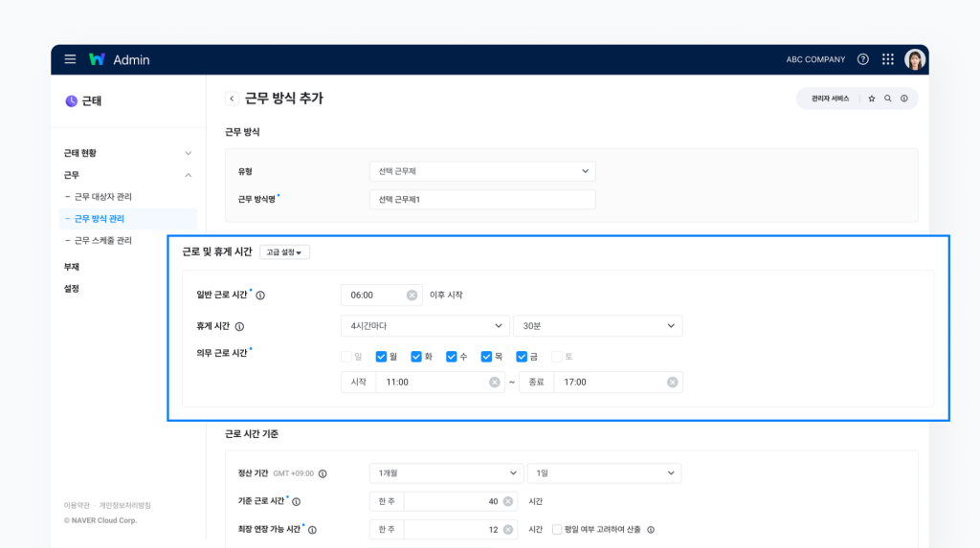
Task: Open the user profile avatar
Action: 914,59
